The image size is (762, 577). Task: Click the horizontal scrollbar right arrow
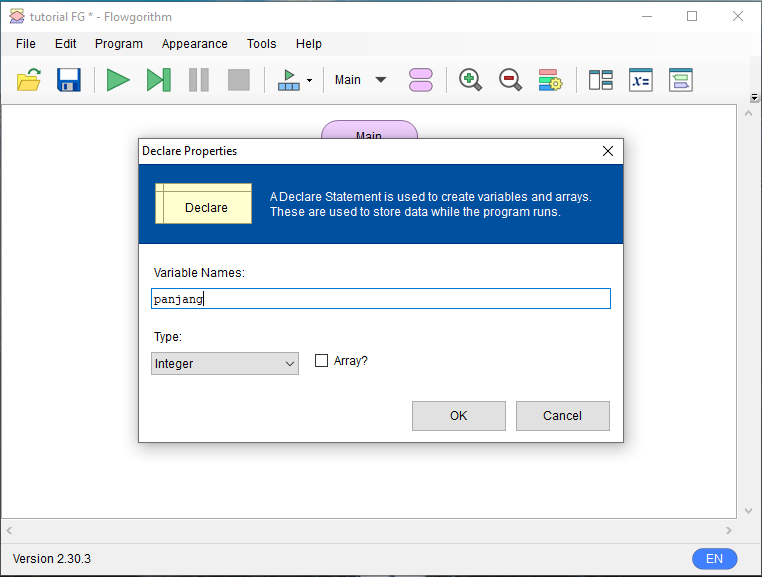click(728, 530)
